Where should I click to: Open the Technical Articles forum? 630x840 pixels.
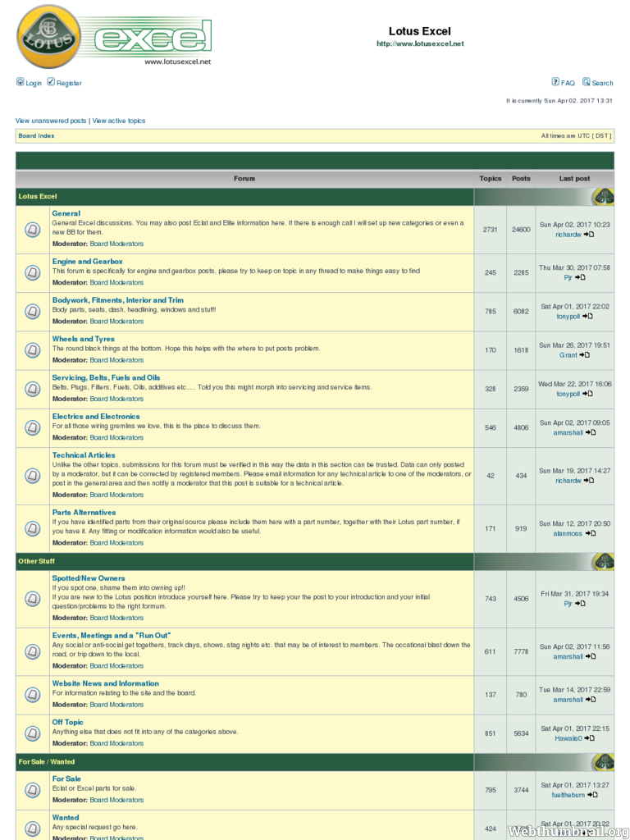84,454
